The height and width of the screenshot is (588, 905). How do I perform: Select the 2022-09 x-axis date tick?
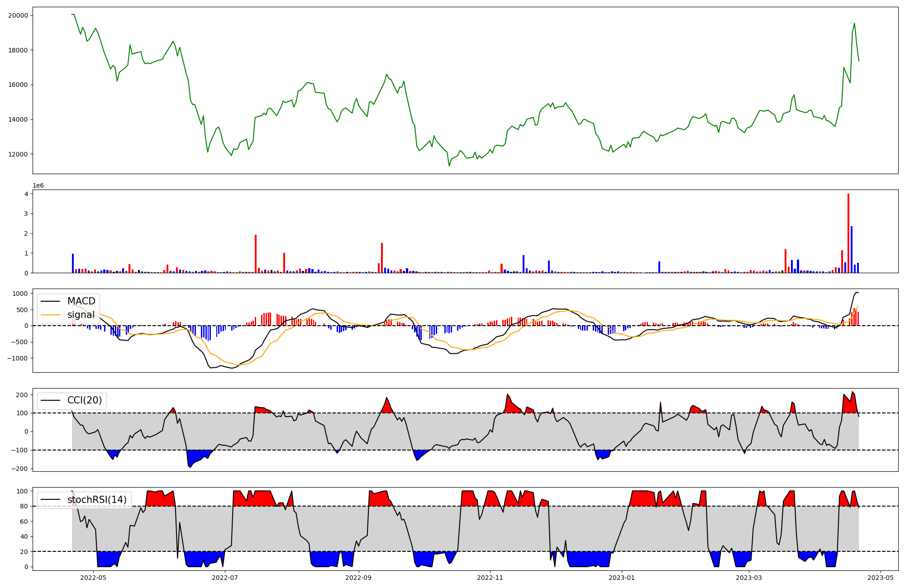[359, 578]
